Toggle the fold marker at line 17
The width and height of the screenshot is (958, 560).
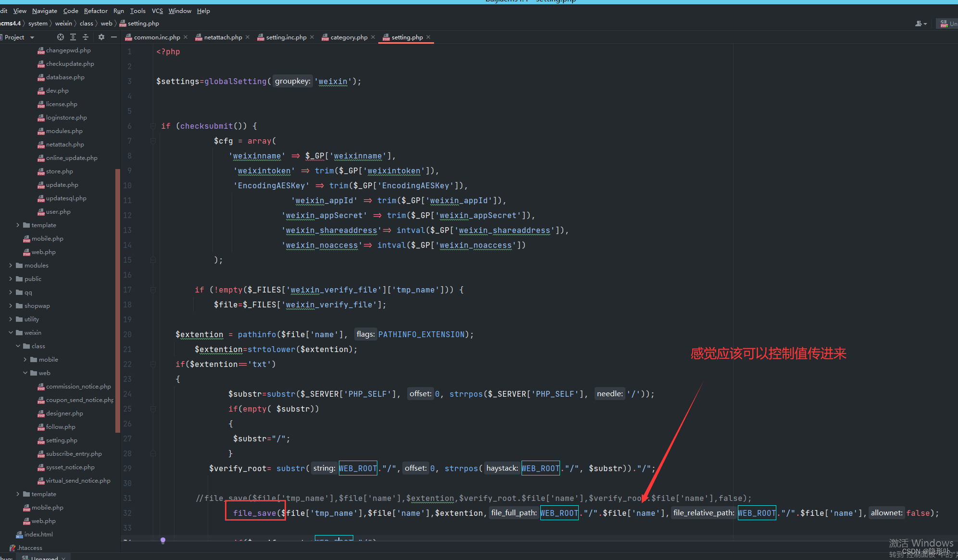coord(153,290)
